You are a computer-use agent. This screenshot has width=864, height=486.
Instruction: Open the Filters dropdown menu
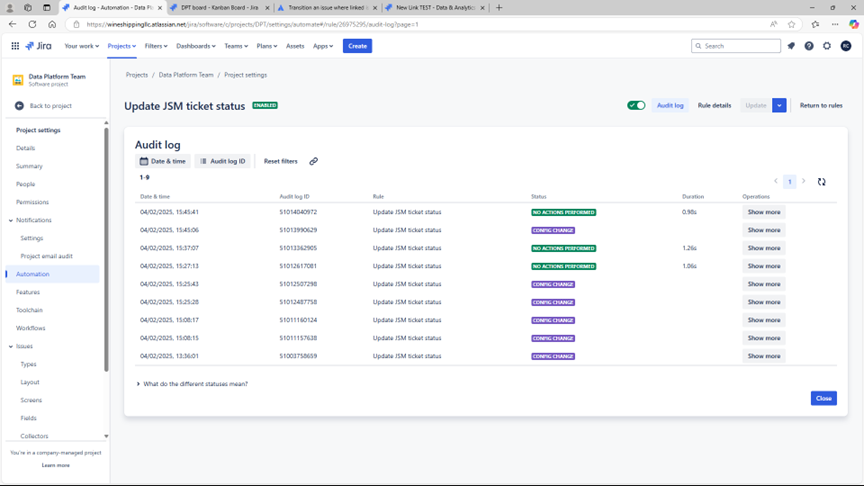coord(156,46)
